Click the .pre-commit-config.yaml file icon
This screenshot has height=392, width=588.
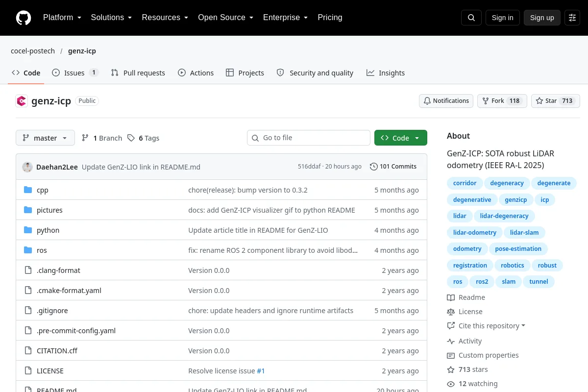click(28, 331)
